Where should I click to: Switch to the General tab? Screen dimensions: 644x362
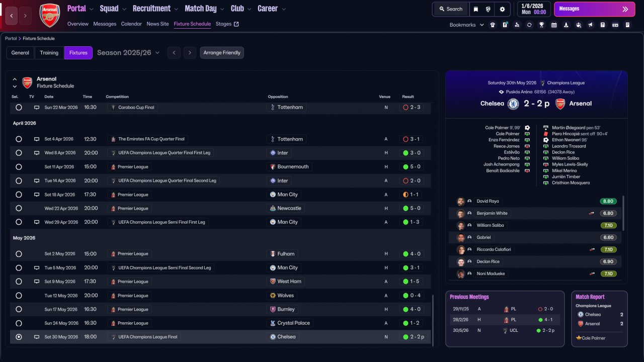point(20,53)
